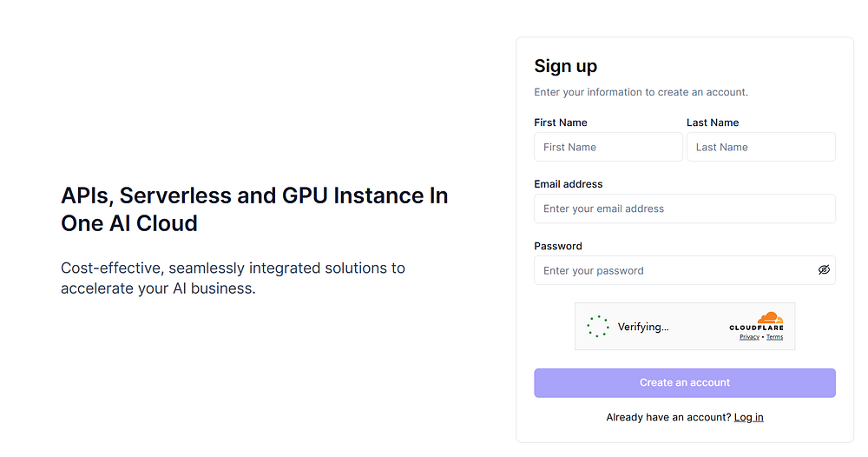Focus the First Name input field
Screen dimensions: 868x457
click(608, 147)
